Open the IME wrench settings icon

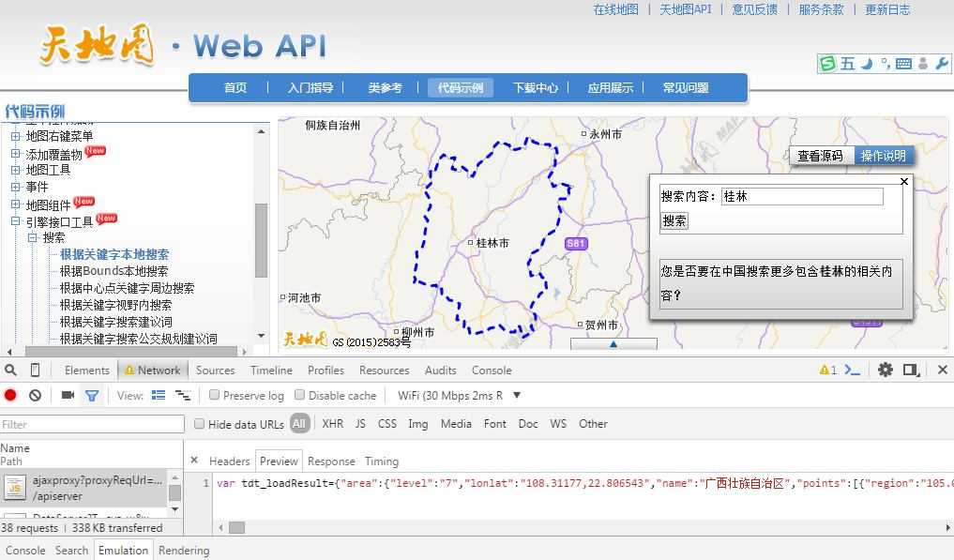941,63
